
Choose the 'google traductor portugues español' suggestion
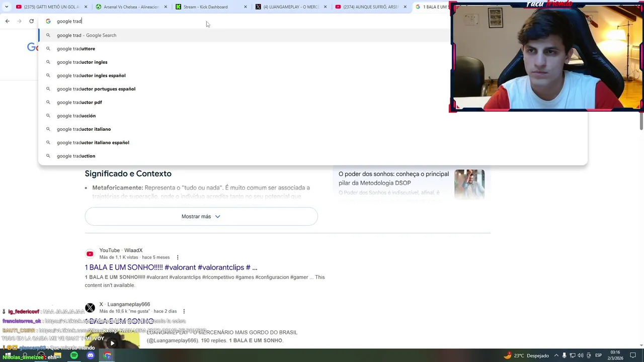tap(245, 89)
